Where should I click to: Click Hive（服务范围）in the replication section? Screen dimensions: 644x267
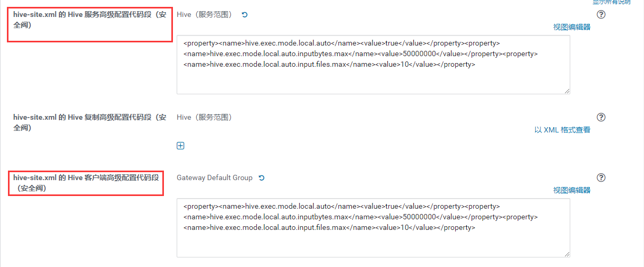tap(204, 117)
